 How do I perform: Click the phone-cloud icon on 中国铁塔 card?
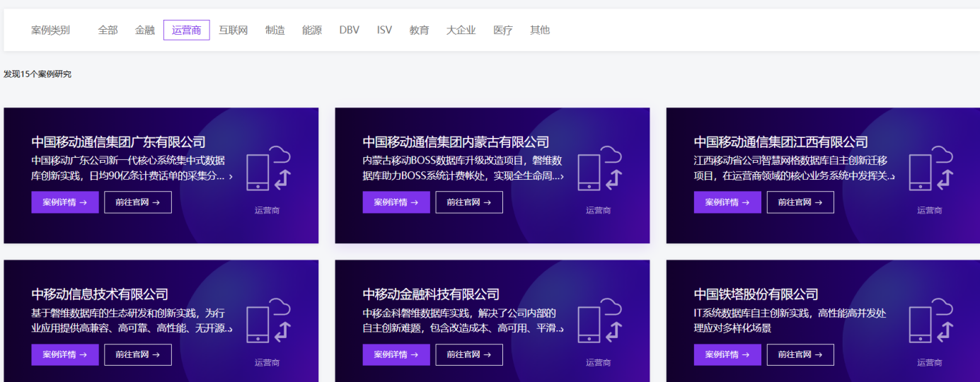coord(930,320)
